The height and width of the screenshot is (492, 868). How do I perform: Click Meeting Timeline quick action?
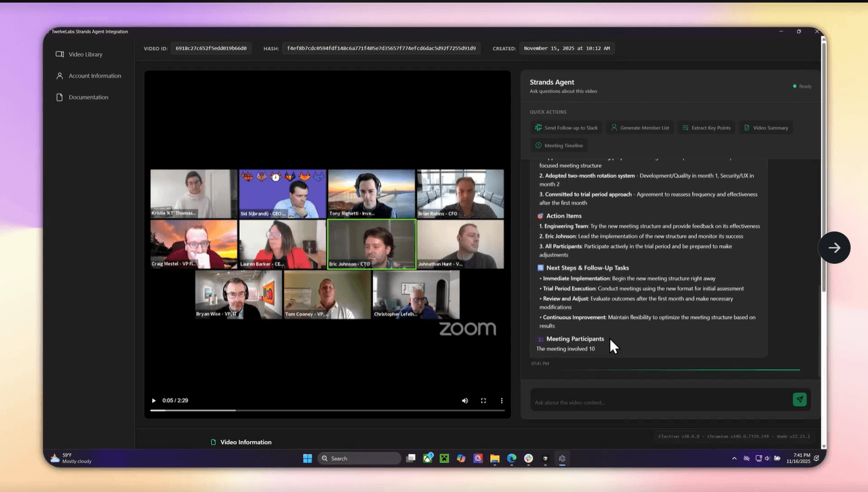pos(559,145)
